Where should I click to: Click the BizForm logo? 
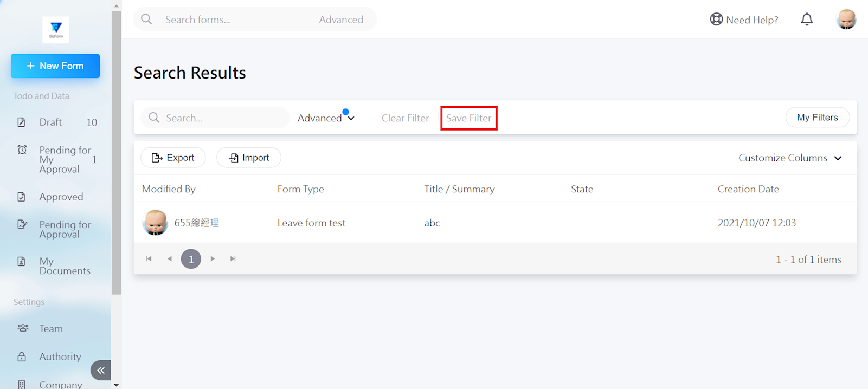(56, 29)
